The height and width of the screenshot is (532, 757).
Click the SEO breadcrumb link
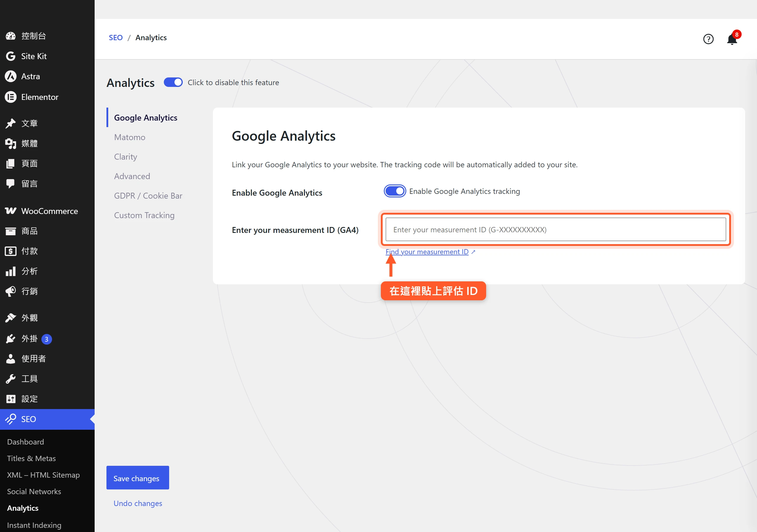(116, 38)
